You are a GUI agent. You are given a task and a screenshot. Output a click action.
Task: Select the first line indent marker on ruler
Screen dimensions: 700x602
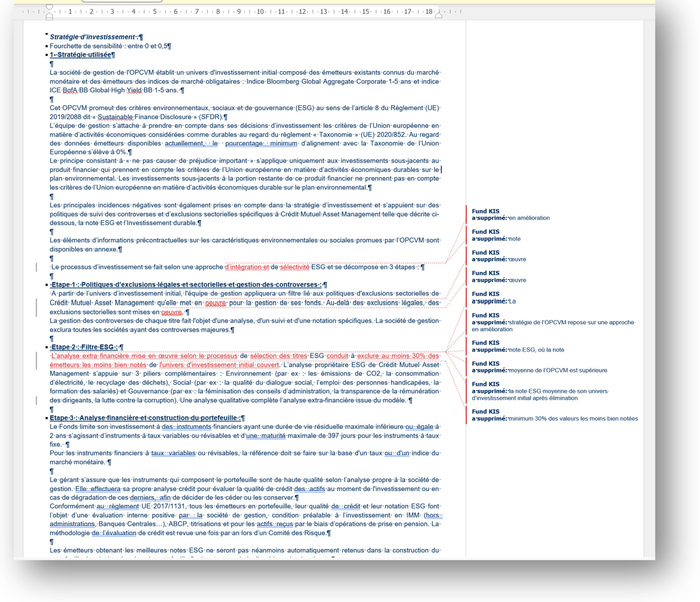(x=49, y=8)
